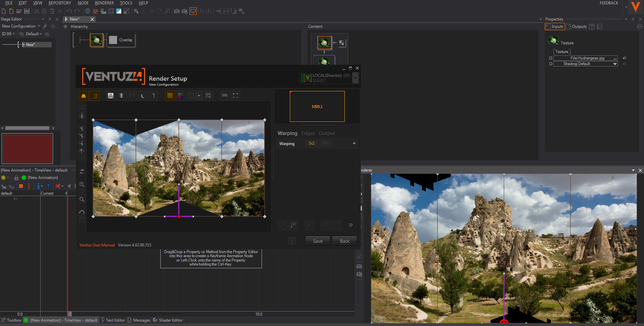644x326 pixels.
Task: Click the camera snapshot icon in main toolbar
Action: pyautogui.click(x=176, y=11)
